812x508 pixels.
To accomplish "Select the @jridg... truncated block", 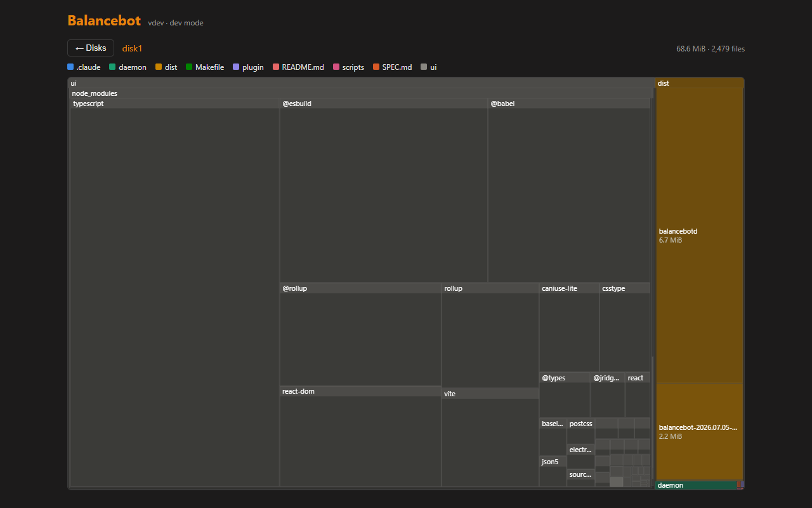I will tap(608, 395).
